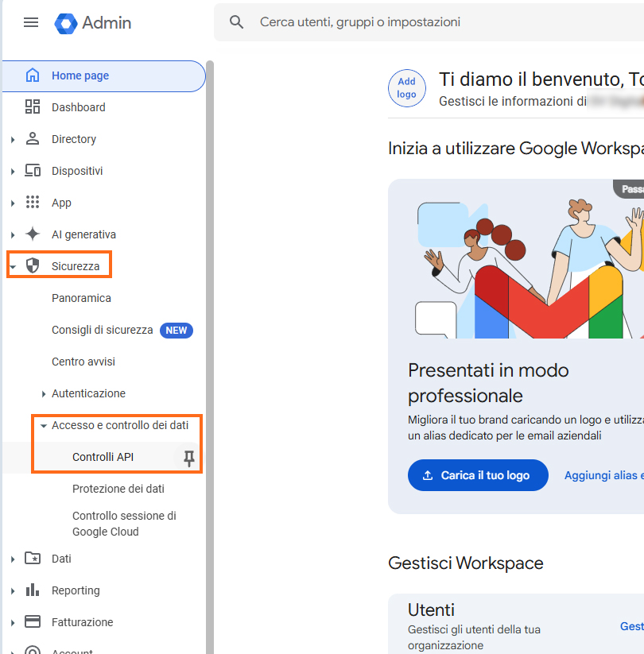Image resolution: width=644 pixels, height=654 pixels.
Task: Open Consigli di sicurezza page
Action: pyautogui.click(x=103, y=330)
